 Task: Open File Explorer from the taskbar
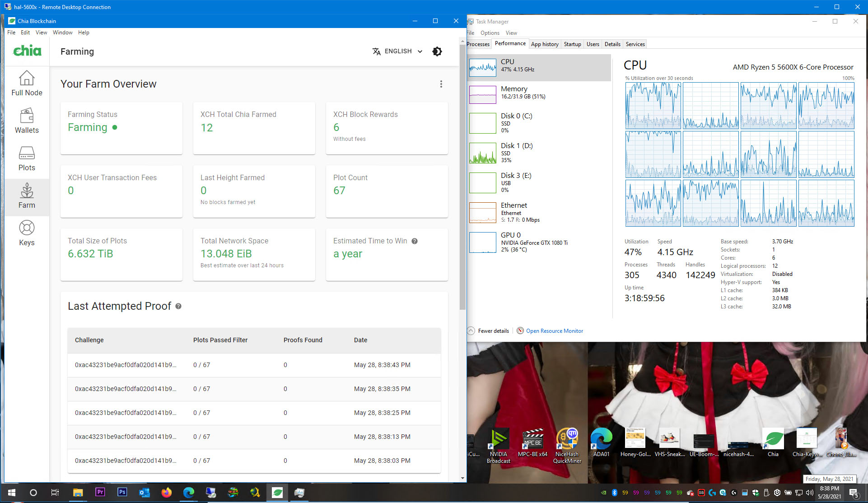(78, 493)
